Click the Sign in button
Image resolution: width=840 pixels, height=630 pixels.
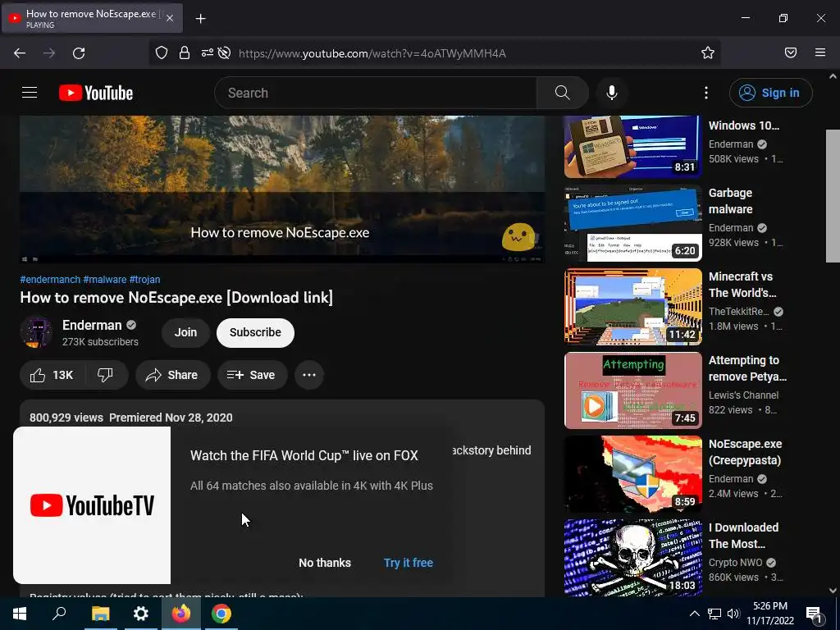pyautogui.click(x=770, y=93)
